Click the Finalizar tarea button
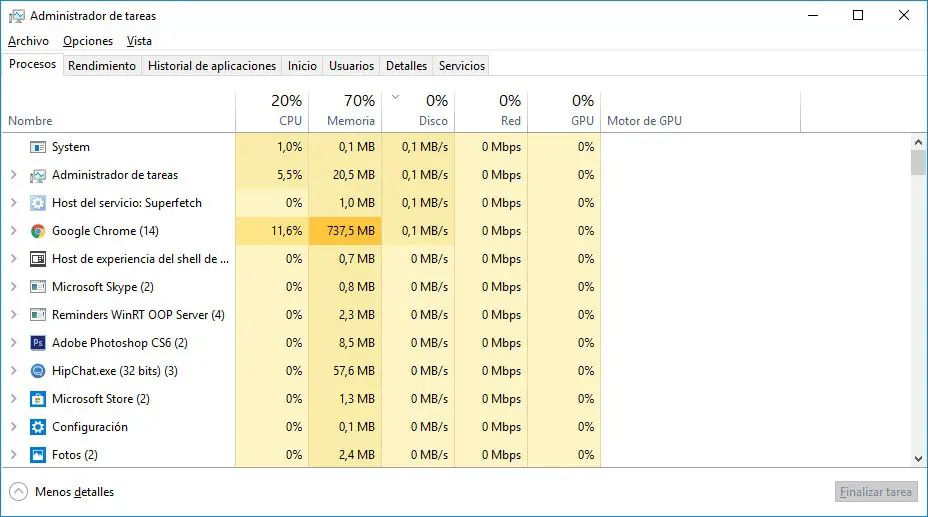 coord(875,492)
